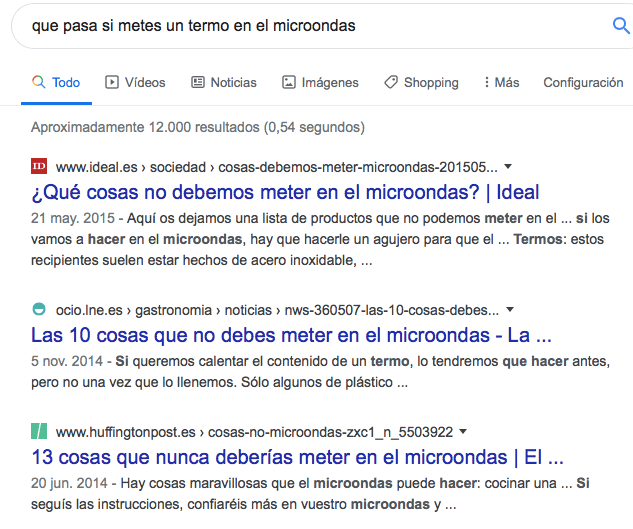Viewport: 633px width, 529px height.
Task: Click the Huffington Post green favicon
Action: pyautogui.click(x=39, y=432)
